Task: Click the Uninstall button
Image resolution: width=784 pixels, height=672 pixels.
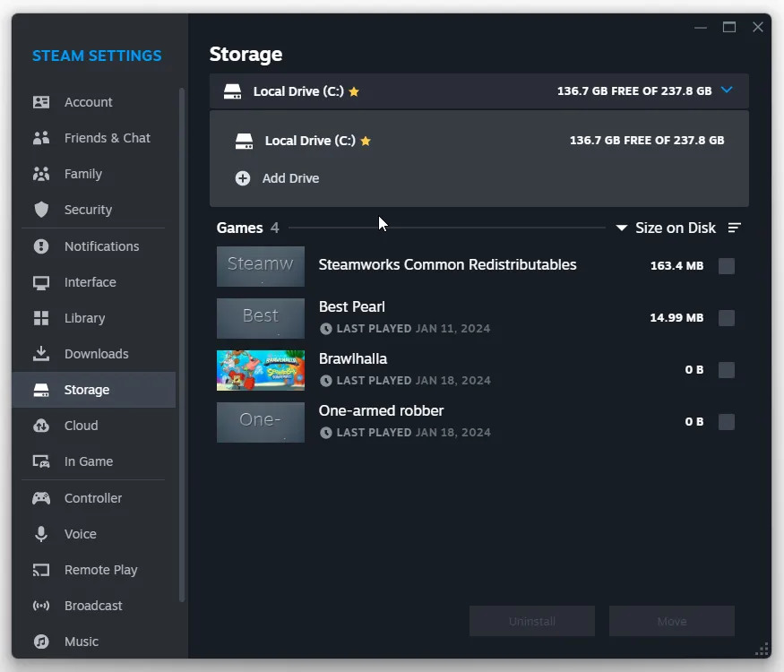Action: coord(532,621)
